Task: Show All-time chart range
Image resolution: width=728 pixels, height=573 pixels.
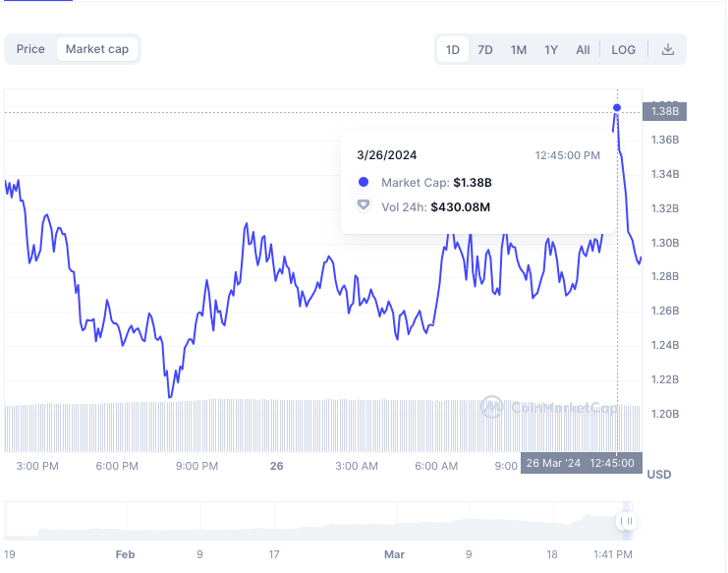Action: (x=583, y=50)
